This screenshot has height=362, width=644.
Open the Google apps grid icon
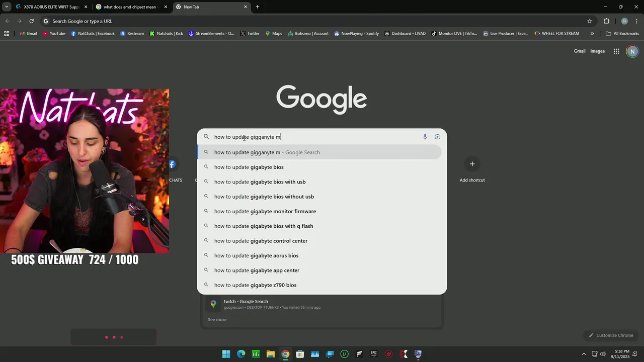[x=616, y=51]
